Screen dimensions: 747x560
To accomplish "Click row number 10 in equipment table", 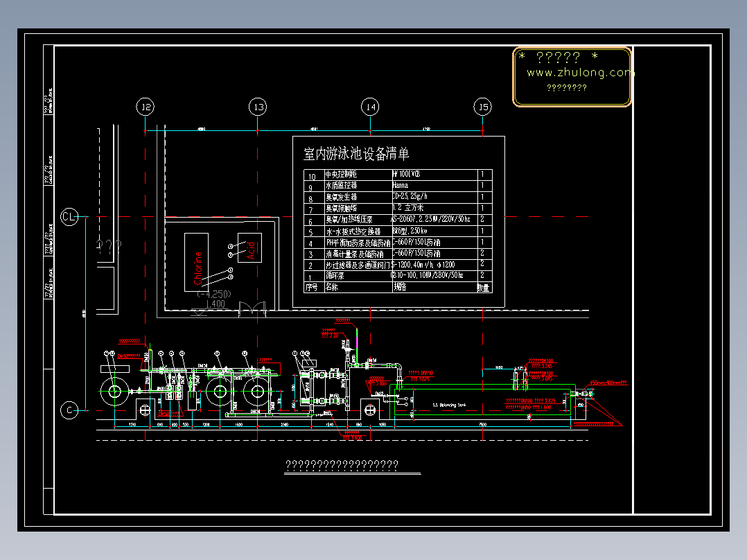I will pyautogui.click(x=312, y=177).
